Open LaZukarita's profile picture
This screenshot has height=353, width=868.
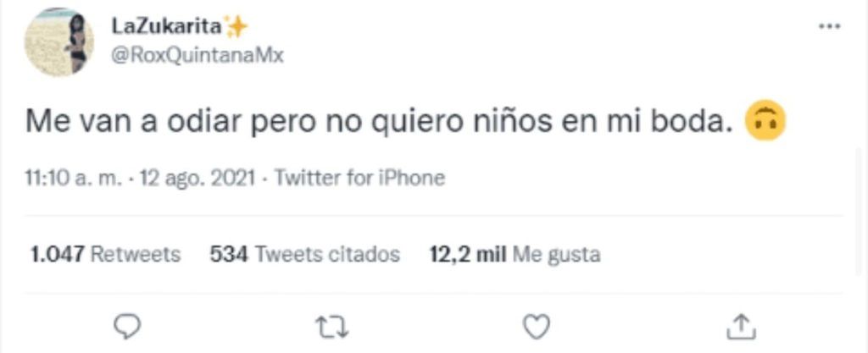coord(58,41)
